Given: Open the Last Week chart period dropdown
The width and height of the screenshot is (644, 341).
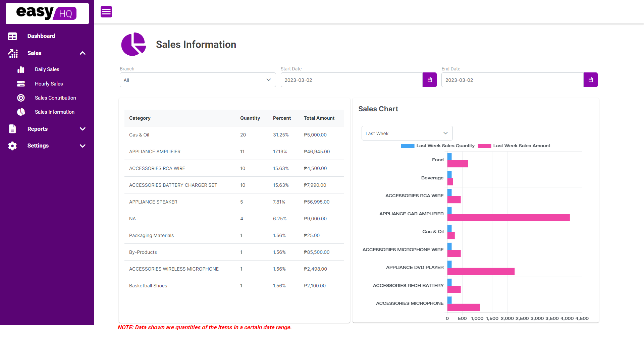Looking at the screenshot, I should point(407,133).
